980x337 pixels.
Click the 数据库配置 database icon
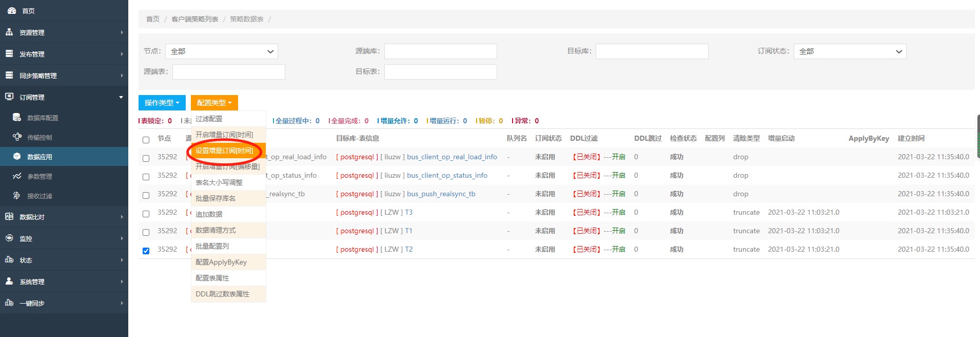[17, 118]
